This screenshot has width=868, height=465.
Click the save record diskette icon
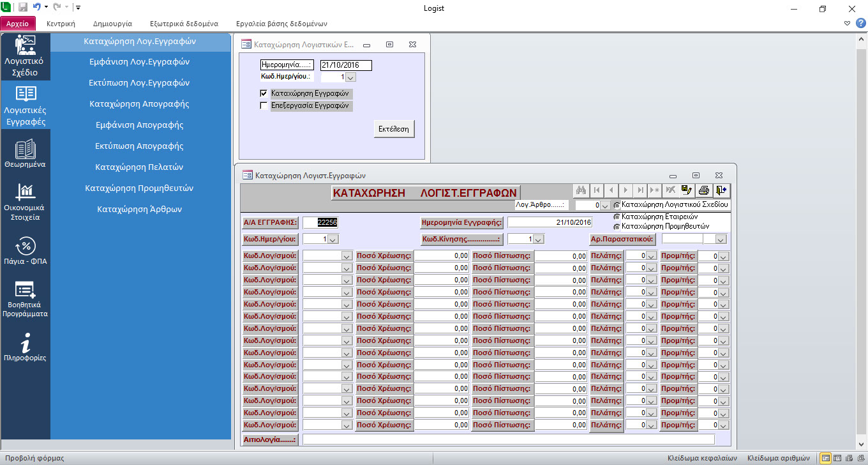click(x=687, y=190)
